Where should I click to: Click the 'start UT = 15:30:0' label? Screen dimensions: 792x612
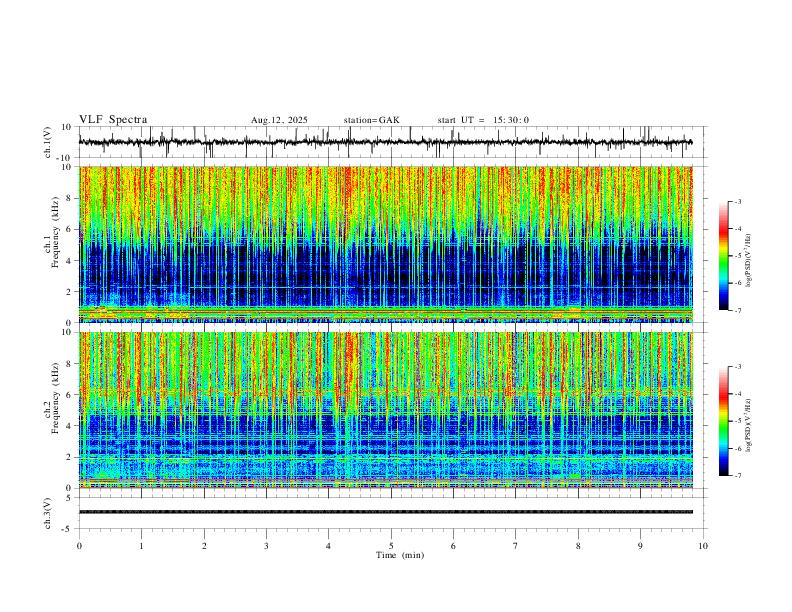pyautogui.click(x=483, y=120)
